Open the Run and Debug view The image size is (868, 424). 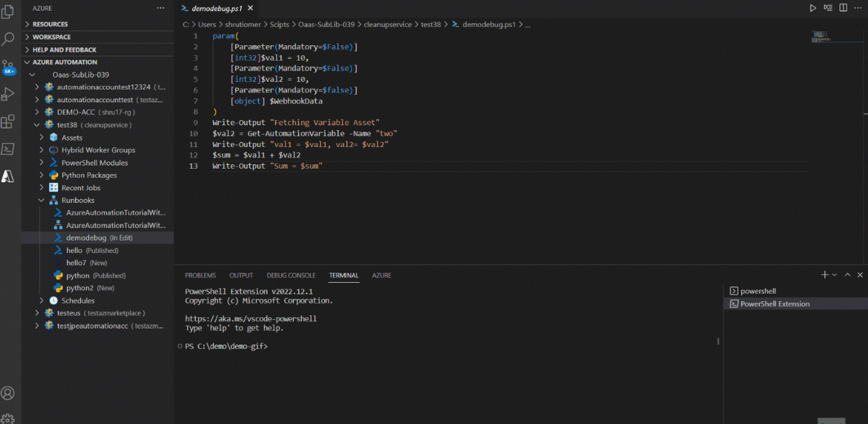point(7,94)
